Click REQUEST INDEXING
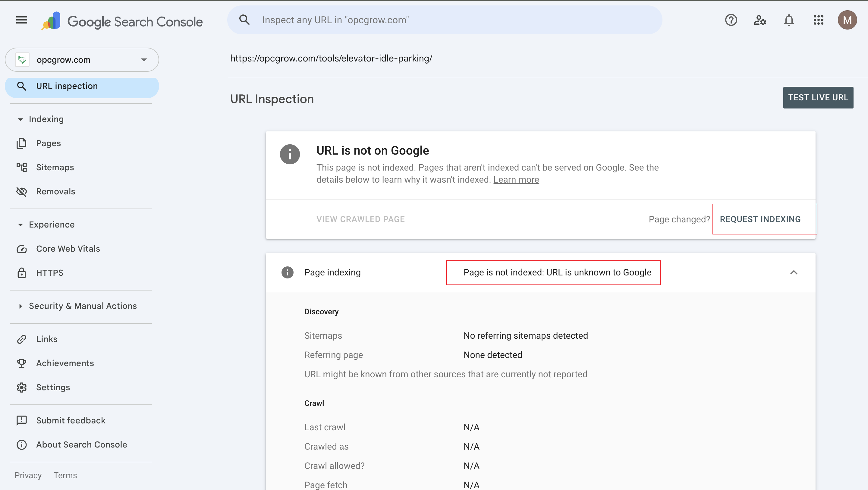This screenshot has width=868, height=490. pyautogui.click(x=760, y=219)
